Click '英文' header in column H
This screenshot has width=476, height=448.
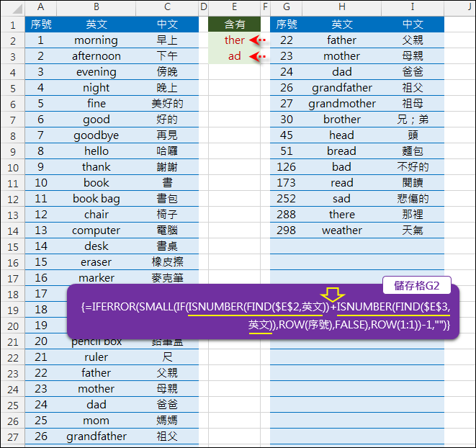coord(342,24)
